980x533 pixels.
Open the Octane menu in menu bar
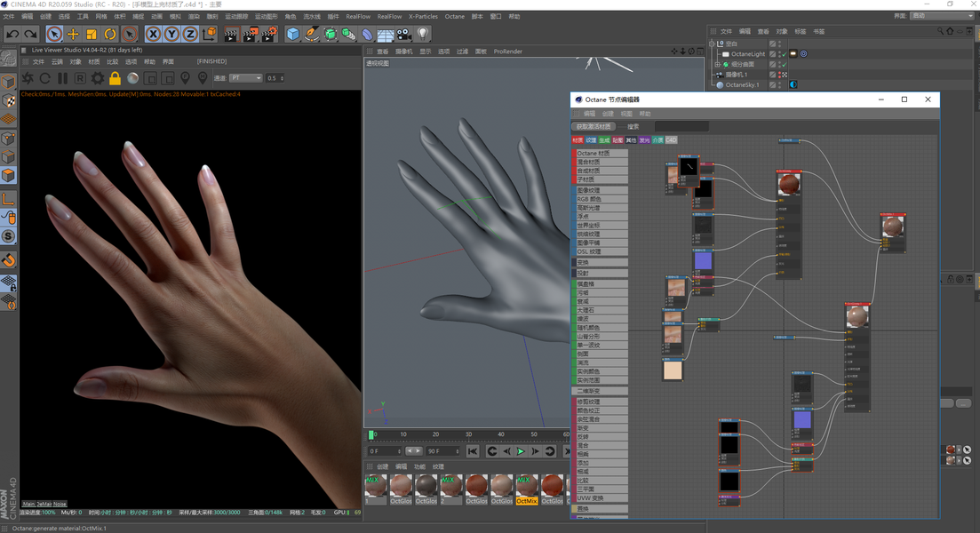pyautogui.click(x=454, y=16)
